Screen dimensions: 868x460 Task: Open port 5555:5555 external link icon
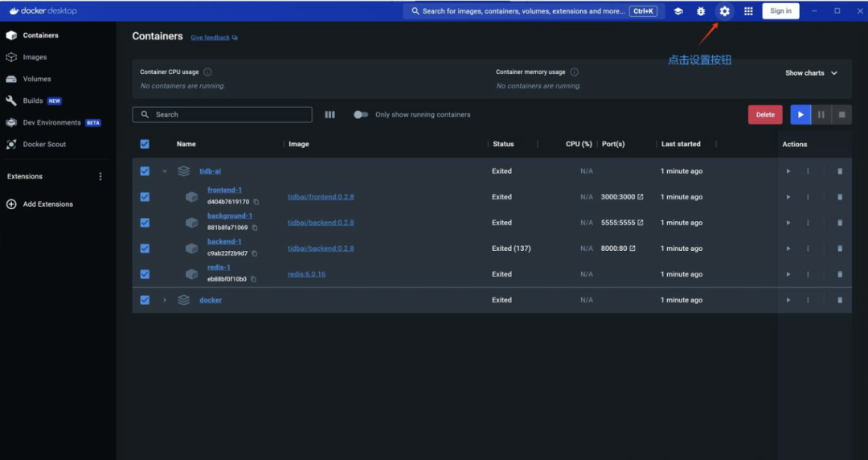[x=641, y=223]
